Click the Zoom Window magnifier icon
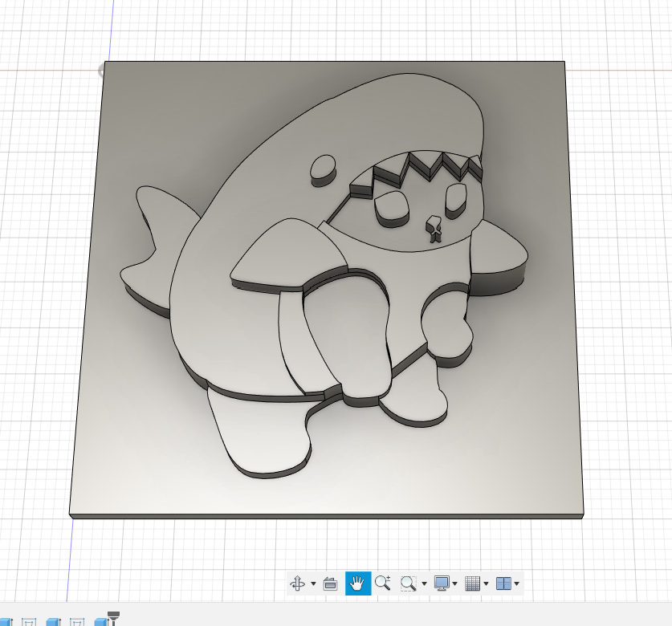The image size is (672, 626). pyautogui.click(x=408, y=583)
